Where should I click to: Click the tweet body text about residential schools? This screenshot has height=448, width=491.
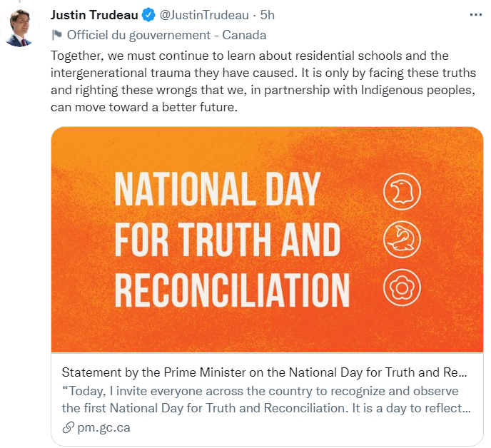point(263,81)
